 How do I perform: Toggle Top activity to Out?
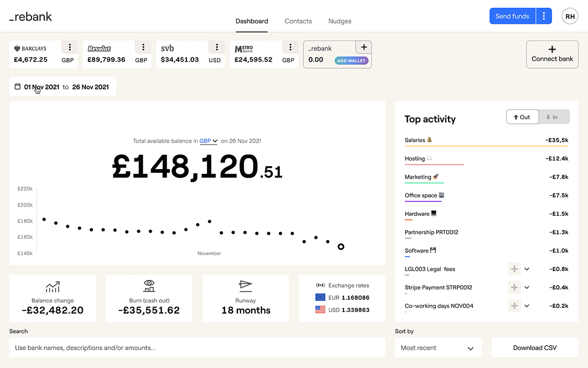coord(522,117)
